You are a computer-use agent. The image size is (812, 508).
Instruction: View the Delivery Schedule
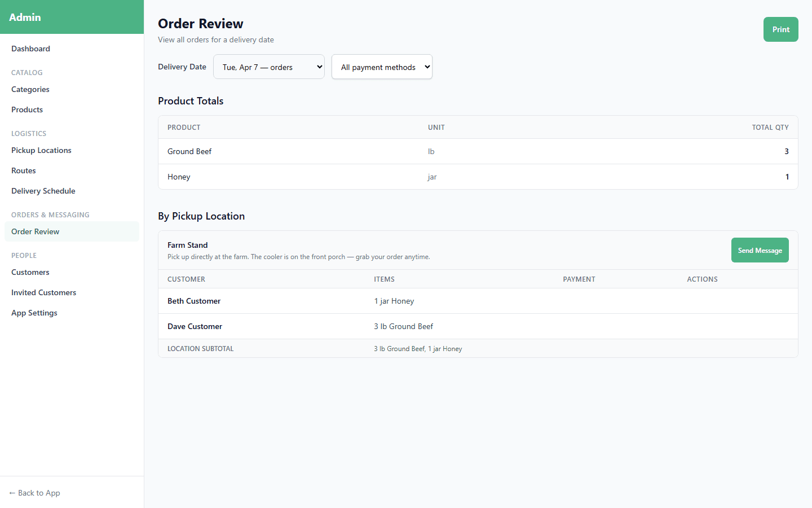(43, 191)
